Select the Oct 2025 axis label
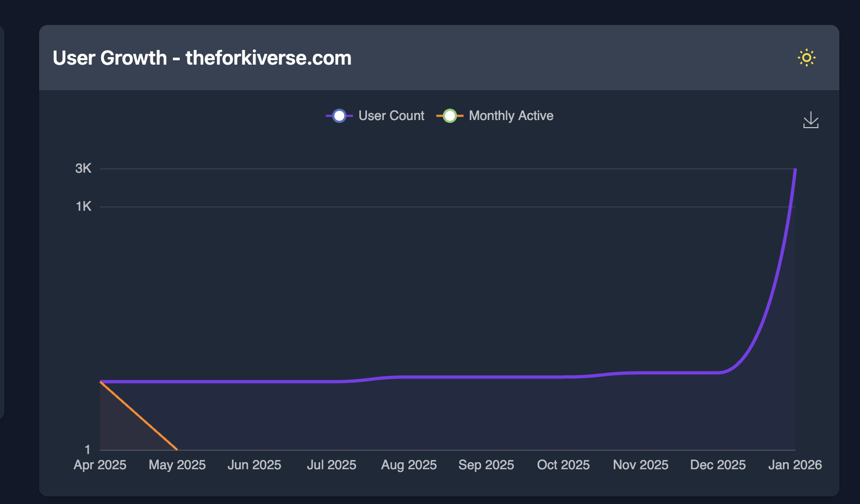This screenshot has width=860, height=504. pyautogui.click(x=563, y=465)
